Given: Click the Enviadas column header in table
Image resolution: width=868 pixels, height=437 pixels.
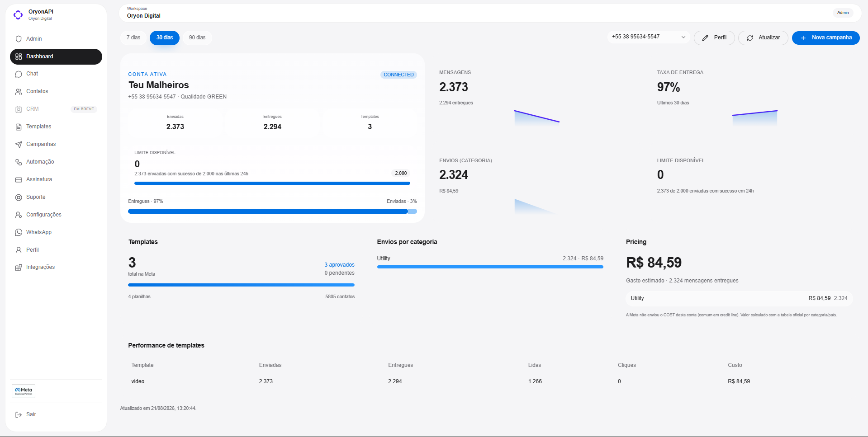Looking at the screenshot, I should pos(270,365).
